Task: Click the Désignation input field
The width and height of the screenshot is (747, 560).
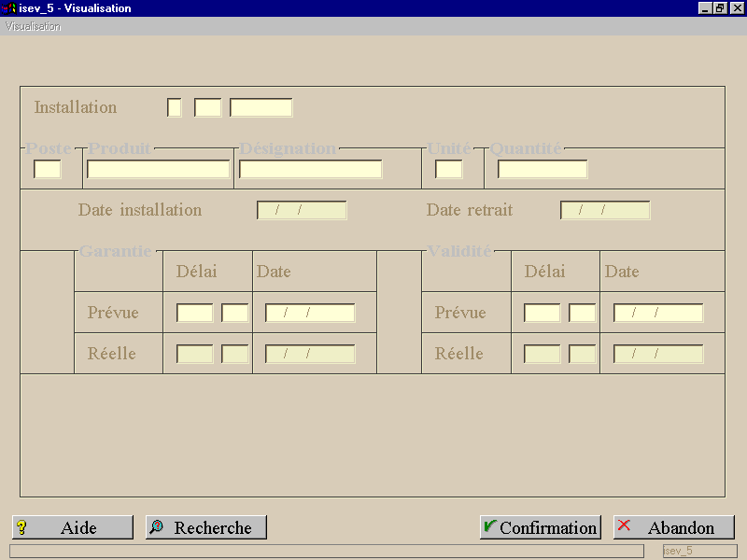Action: pos(311,169)
